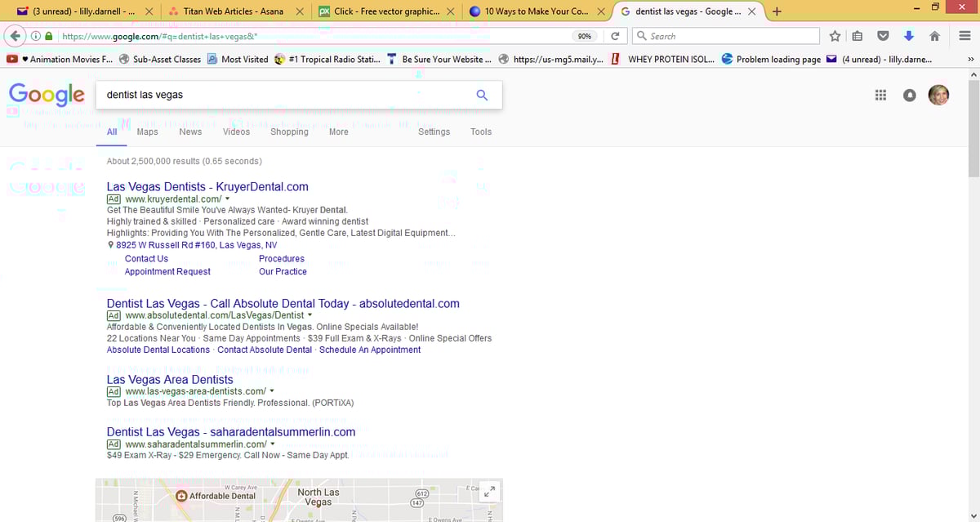Click the site information icon in address bar
This screenshot has height=522, width=980.
coord(37,36)
